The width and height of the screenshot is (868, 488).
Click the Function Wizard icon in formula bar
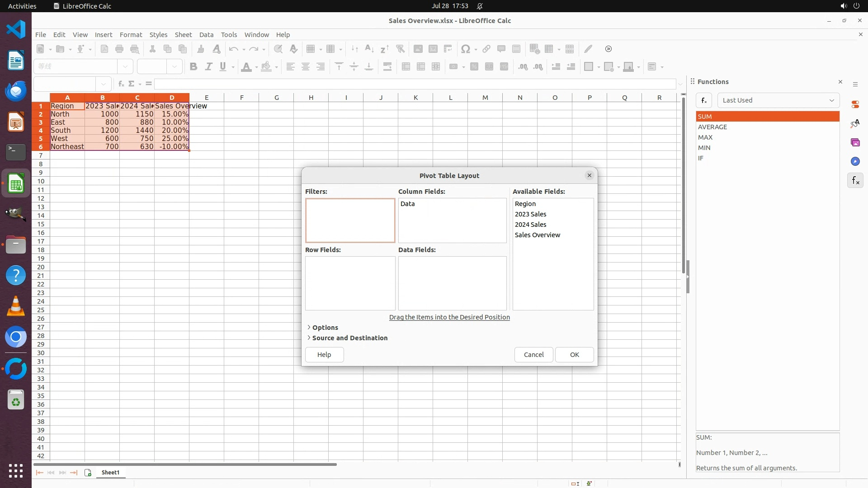[121, 84]
